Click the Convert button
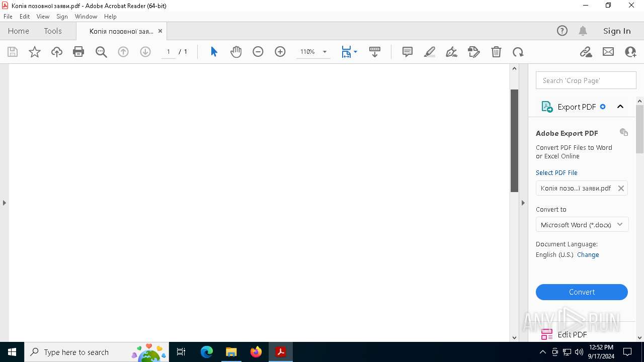 (x=582, y=292)
